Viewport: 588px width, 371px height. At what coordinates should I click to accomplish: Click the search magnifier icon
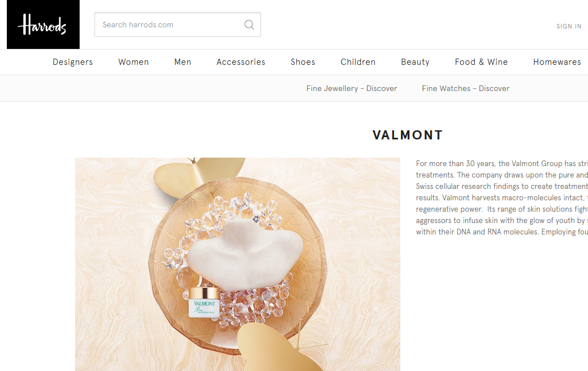249,25
